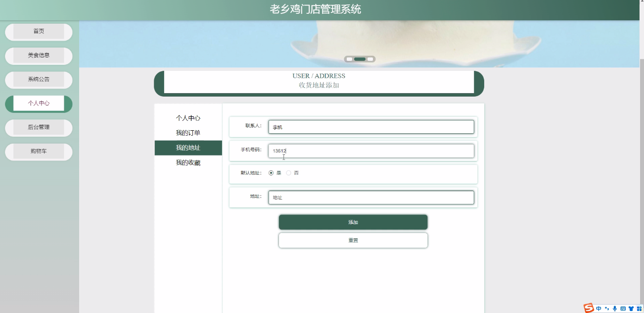Click the 收货地址添加 heading text
Viewport: 644px width, 313px height.
pyautogui.click(x=319, y=85)
